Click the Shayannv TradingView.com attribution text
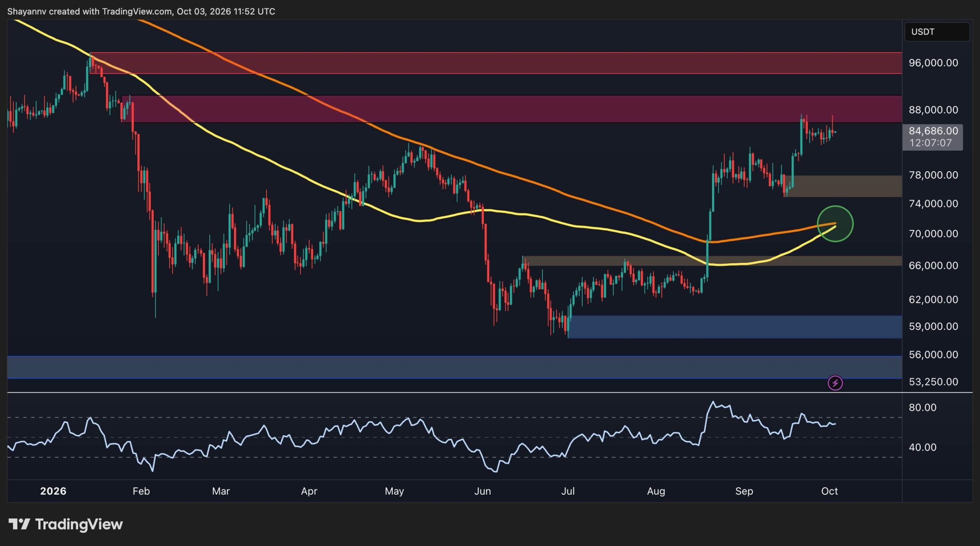The width and height of the screenshot is (980, 546). tap(141, 11)
